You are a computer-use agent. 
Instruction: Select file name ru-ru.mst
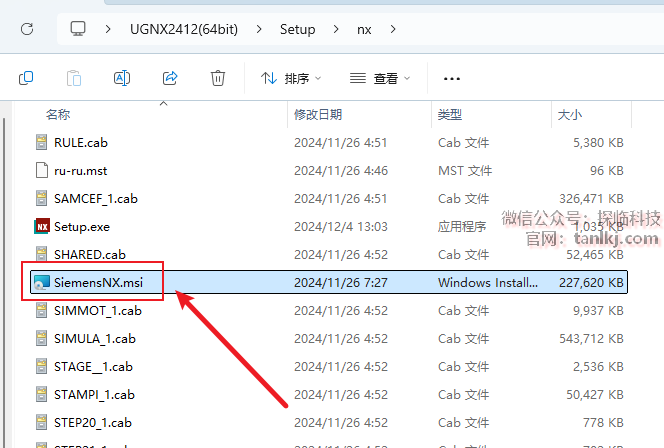[x=80, y=171]
